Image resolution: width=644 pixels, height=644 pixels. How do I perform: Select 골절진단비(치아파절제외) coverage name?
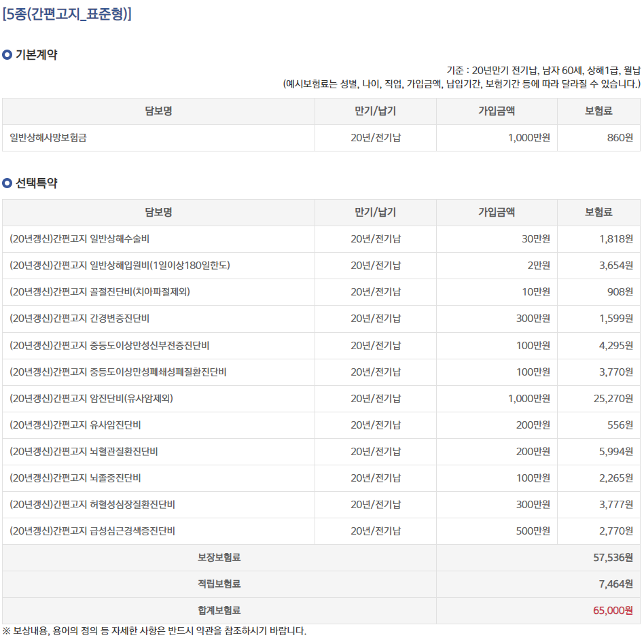click(100, 292)
